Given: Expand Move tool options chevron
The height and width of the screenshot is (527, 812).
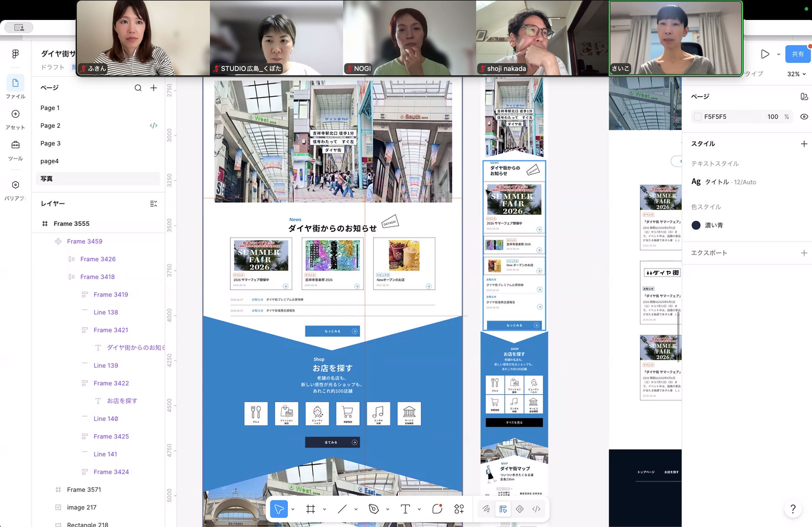Looking at the screenshot, I should pyautogui.click(x=293, y=509).
